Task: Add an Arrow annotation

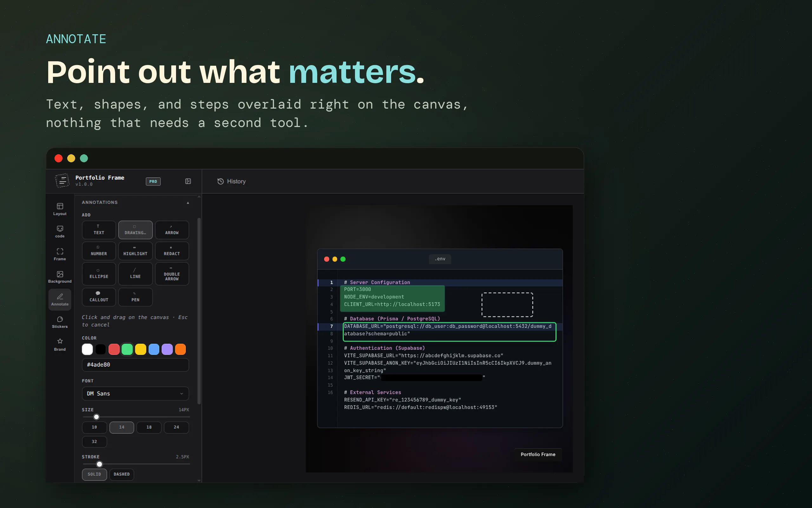Action: [x=172, y=230]
